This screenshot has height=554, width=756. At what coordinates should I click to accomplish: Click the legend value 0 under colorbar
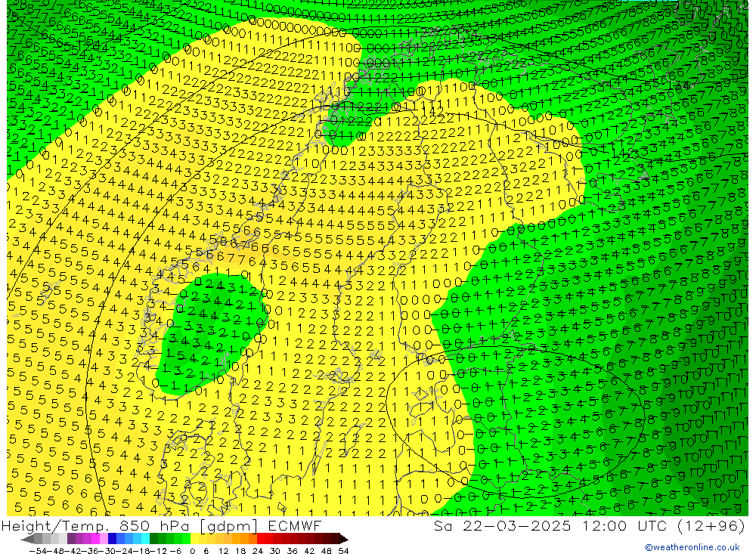pyautogui.click(x=192, y=551)
